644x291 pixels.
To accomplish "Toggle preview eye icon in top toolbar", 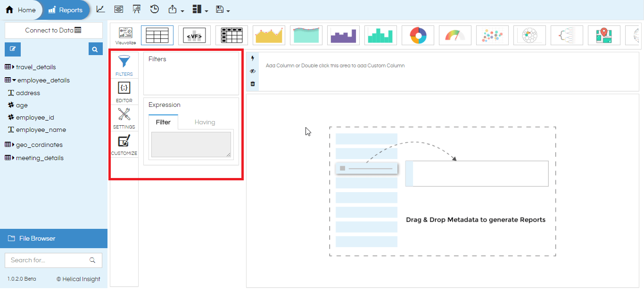I will pyautogui.click(x=119, y=9).
